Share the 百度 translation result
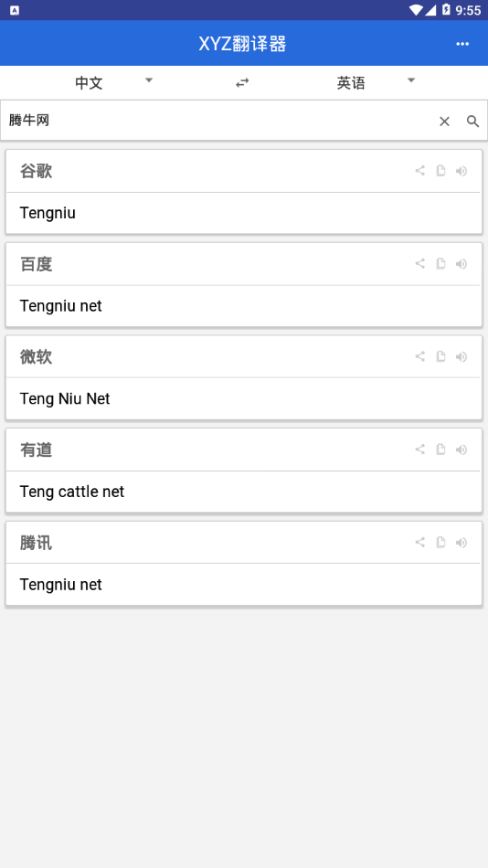Image resolution: width=488 pixels, height=868 pixels. coord(419,263)
